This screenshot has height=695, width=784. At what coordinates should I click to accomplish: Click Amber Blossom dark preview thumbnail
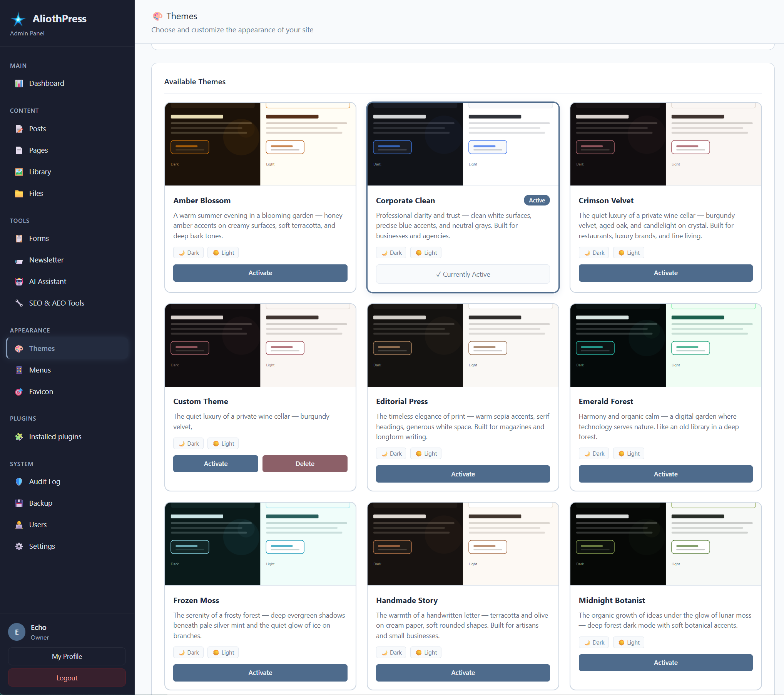pyautogui.click(x=212, y=144)
